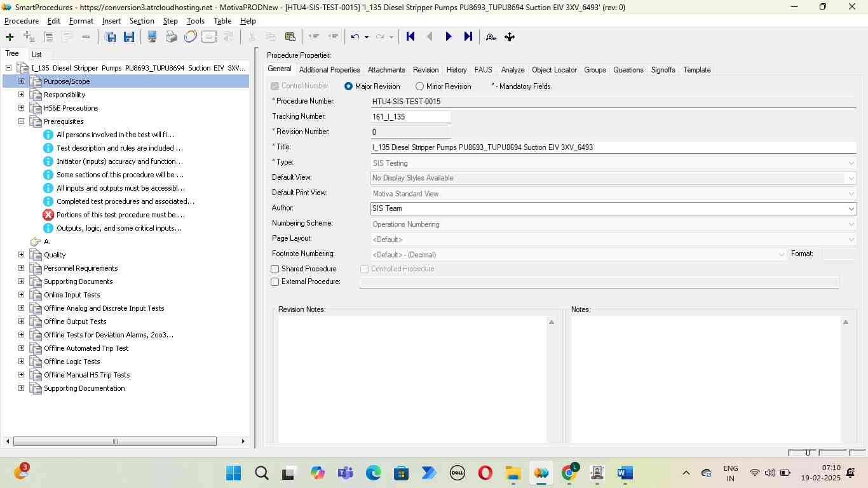Click the printer icon in toolbar
Image resolution: width=868 pixels, height=488 pixels.
click(x=171, y=37)
